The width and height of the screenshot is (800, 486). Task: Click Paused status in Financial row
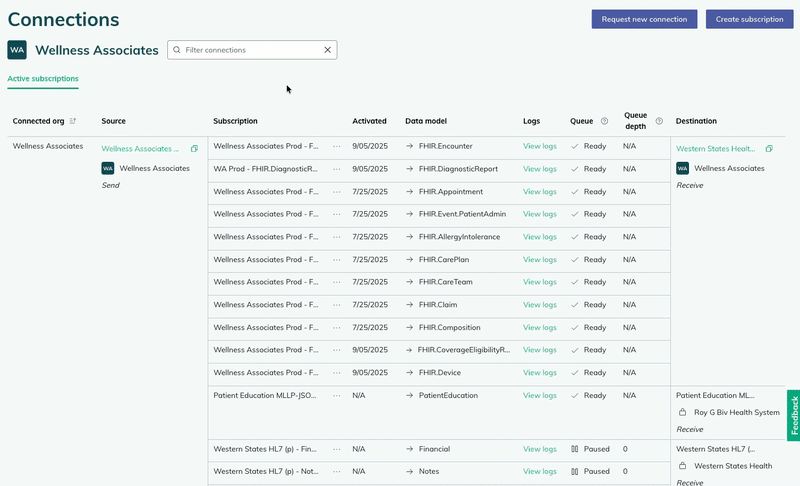(x=596, y=449)
